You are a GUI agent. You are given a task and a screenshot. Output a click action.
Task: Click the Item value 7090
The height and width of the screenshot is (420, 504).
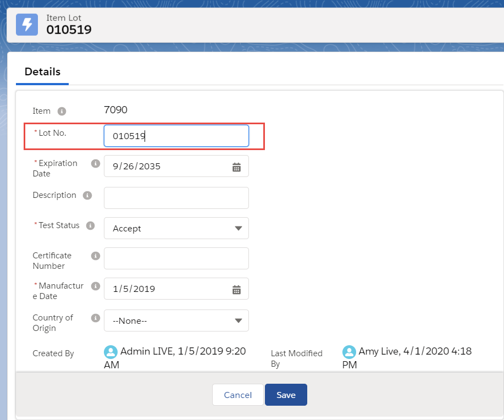[x=116, y=110]
